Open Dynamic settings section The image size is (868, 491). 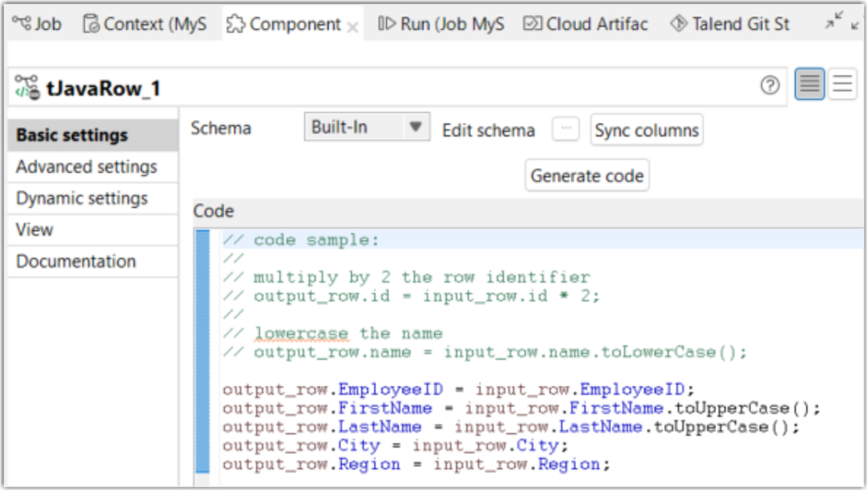[93, 198]
